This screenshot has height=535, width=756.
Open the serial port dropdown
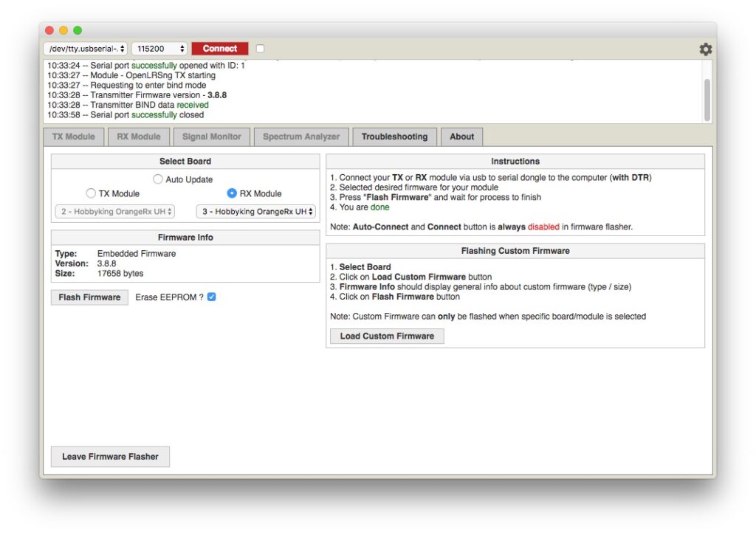pyautogui.click(x=85, y=49)
